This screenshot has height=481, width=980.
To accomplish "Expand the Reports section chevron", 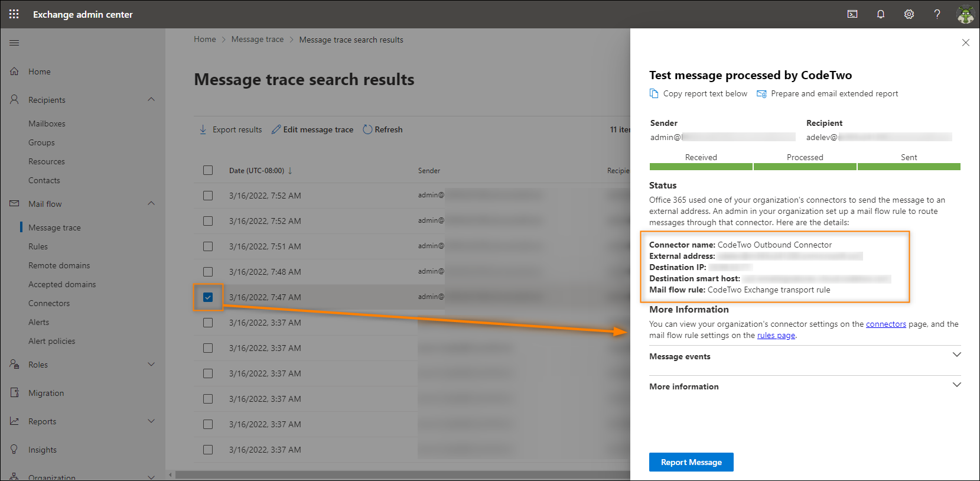I will point(151,421).
